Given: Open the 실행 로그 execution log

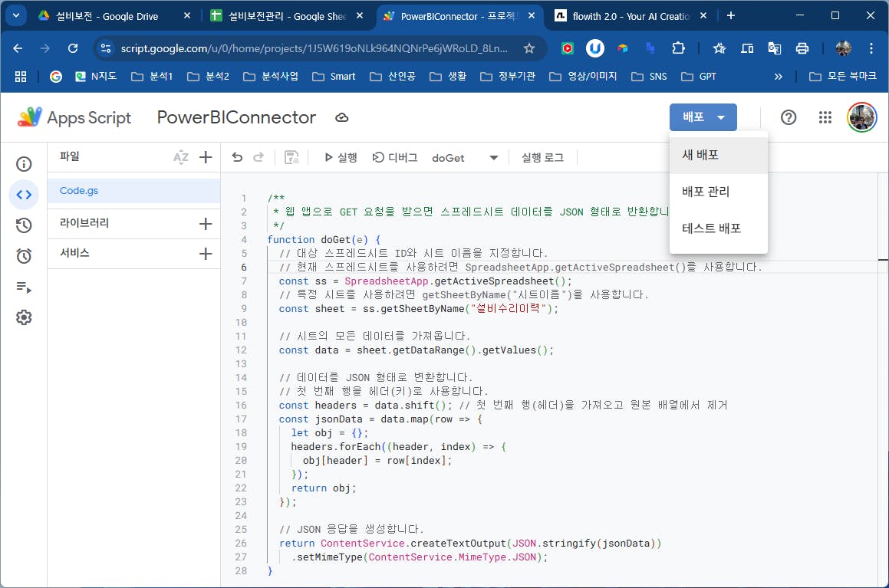Looking at the screenshot, I should 542,158.
